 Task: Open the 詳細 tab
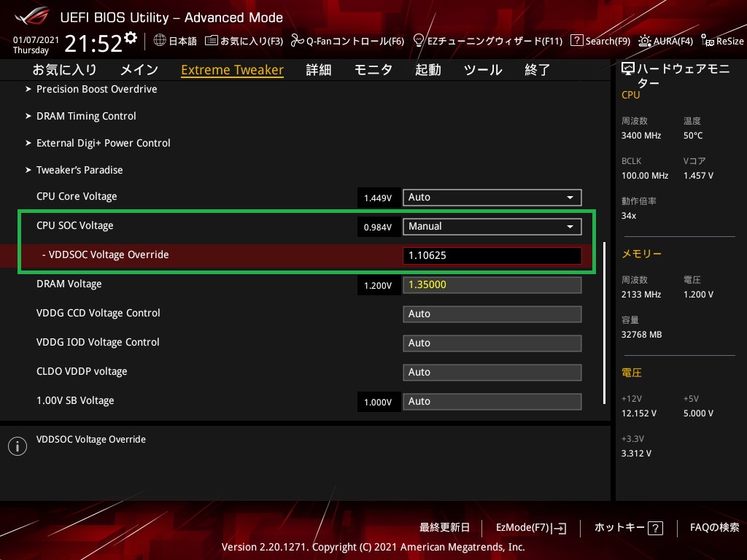point(319,70)
